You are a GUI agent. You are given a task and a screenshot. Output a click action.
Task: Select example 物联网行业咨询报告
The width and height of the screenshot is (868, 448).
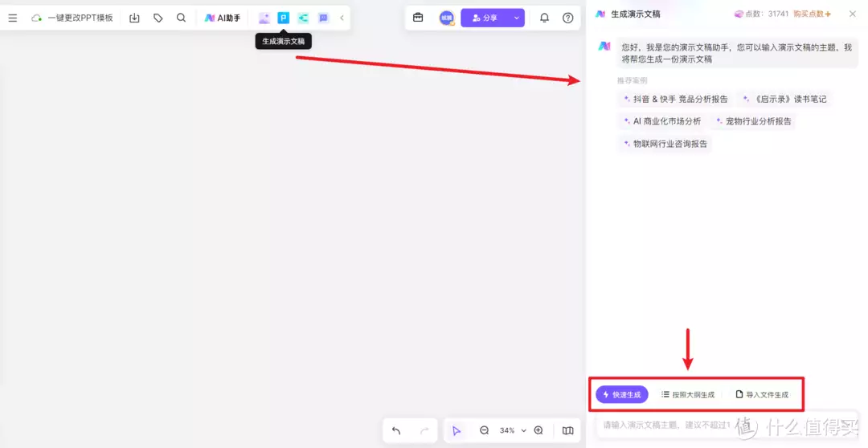pyautogui.click(x=665, y=144)
